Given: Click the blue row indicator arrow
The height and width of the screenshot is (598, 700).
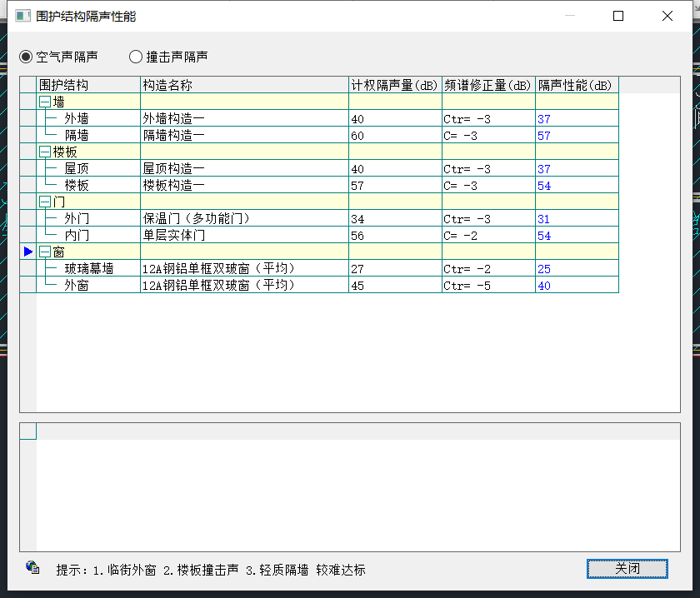Looking at the screenshot, I should click(x=28, y=252).
